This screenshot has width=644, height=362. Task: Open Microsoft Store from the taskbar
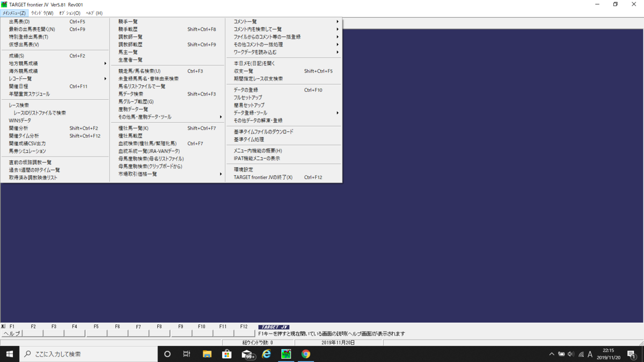(x=227, y=354)
